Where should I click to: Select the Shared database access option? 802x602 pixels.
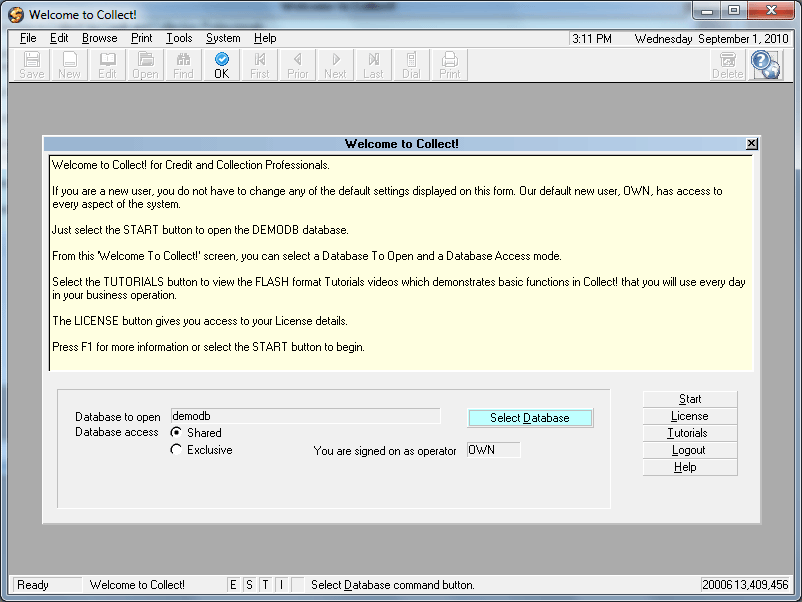[x=176, y=433]
